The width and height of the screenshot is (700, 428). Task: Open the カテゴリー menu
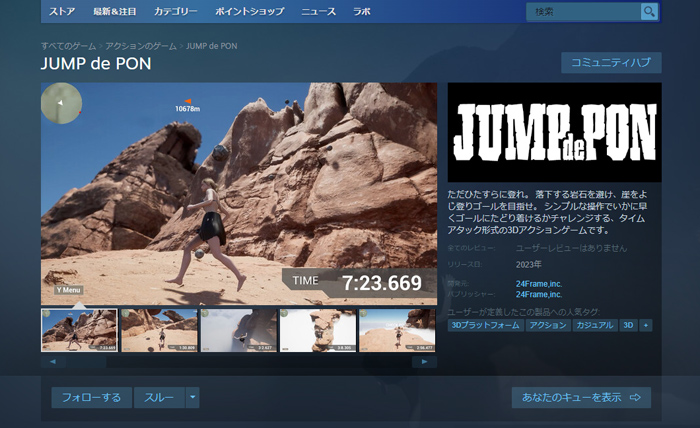(175, 12)
